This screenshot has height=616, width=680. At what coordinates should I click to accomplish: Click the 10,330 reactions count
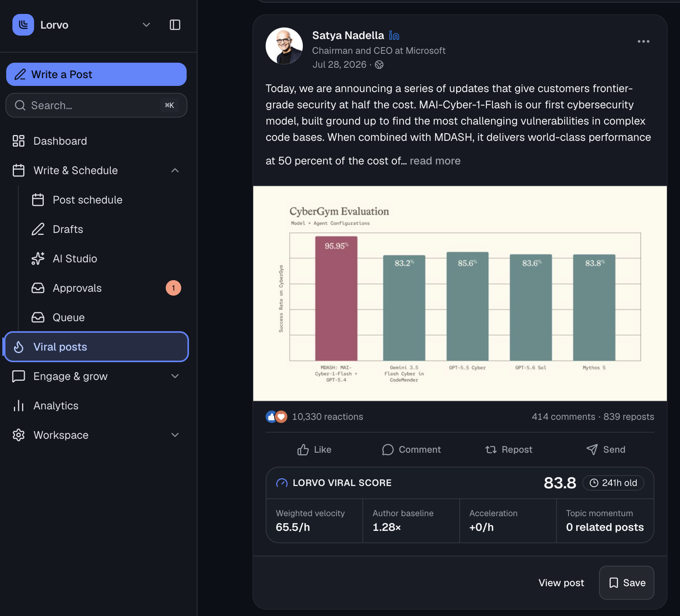[x=328, y=417]
